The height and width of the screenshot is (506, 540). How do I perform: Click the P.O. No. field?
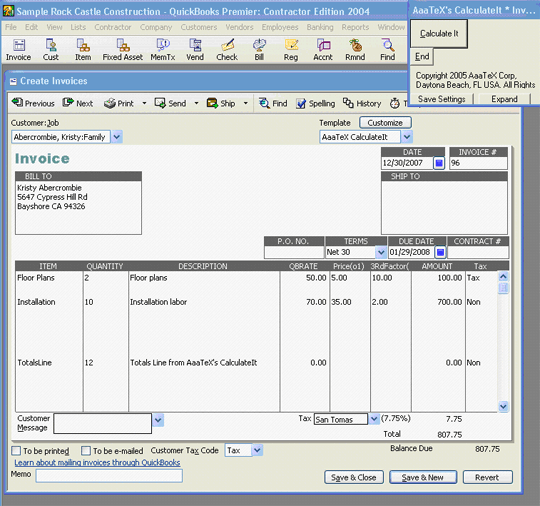294,252
